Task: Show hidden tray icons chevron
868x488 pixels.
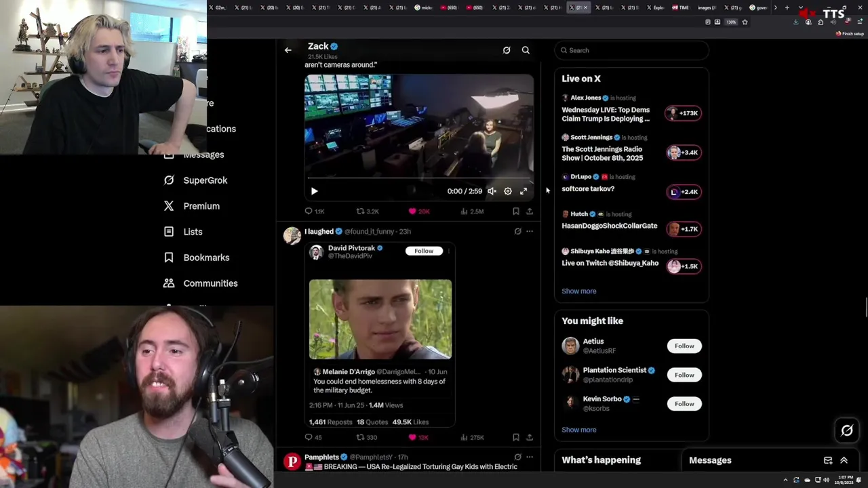Action: (x=786, y=480)
